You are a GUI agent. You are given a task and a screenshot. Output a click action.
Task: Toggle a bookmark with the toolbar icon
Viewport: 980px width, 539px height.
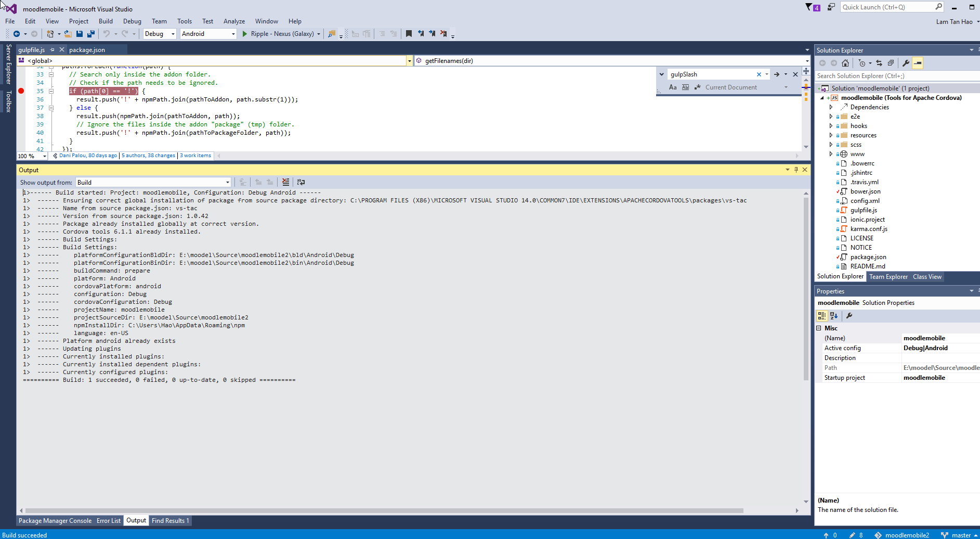409,34
